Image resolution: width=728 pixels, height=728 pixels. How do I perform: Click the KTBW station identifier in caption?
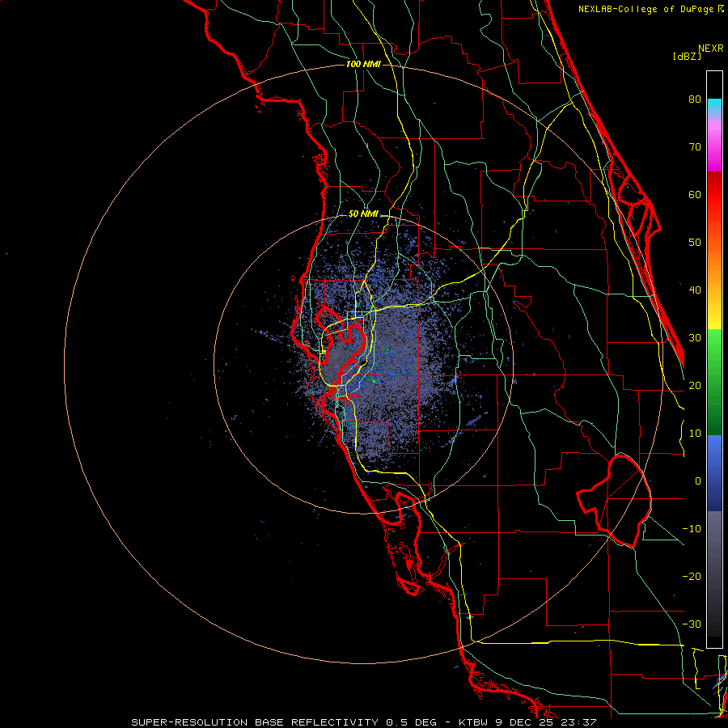click(473, 722)
